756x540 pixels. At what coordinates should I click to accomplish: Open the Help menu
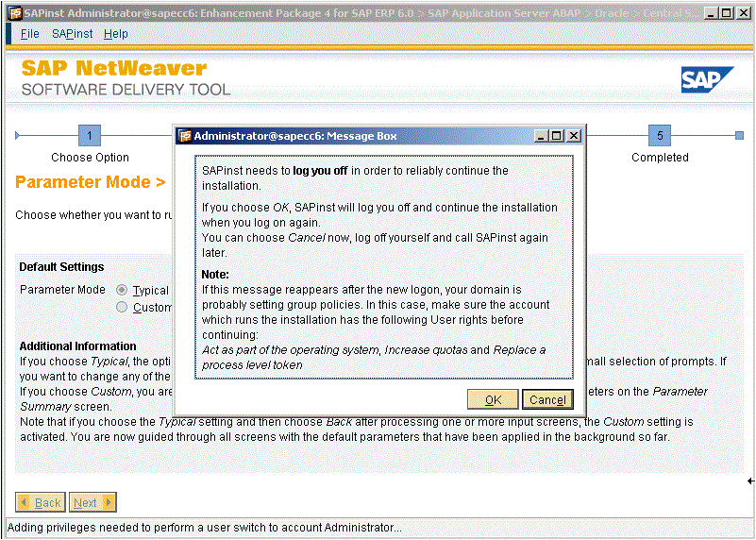tap(115, 33)
